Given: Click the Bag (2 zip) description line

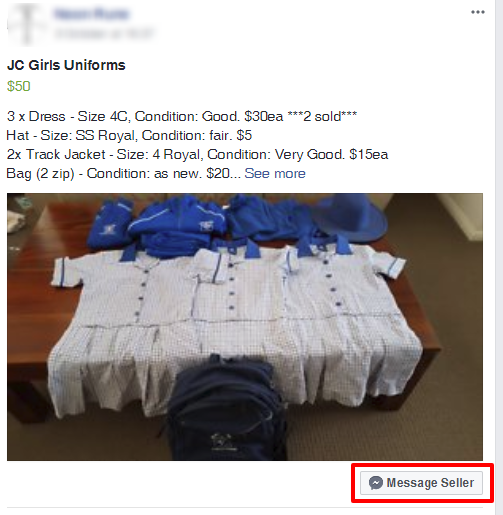Looking at the screenshot, I should click(123, 173).
